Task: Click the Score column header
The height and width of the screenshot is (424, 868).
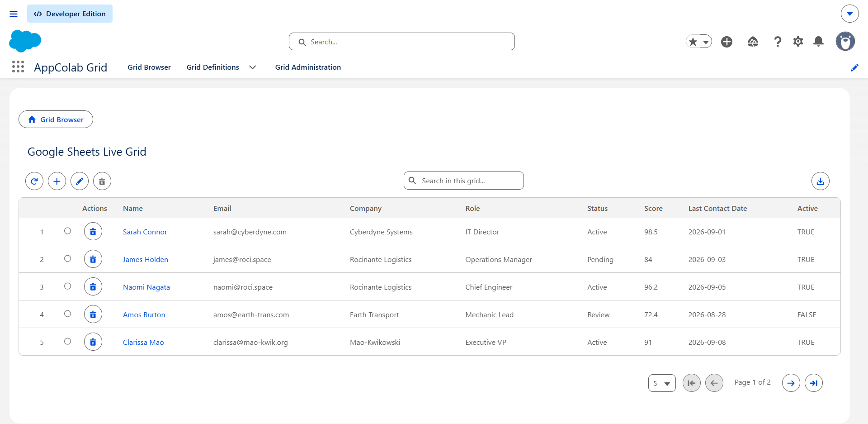Action: click(x=653, y=208)
